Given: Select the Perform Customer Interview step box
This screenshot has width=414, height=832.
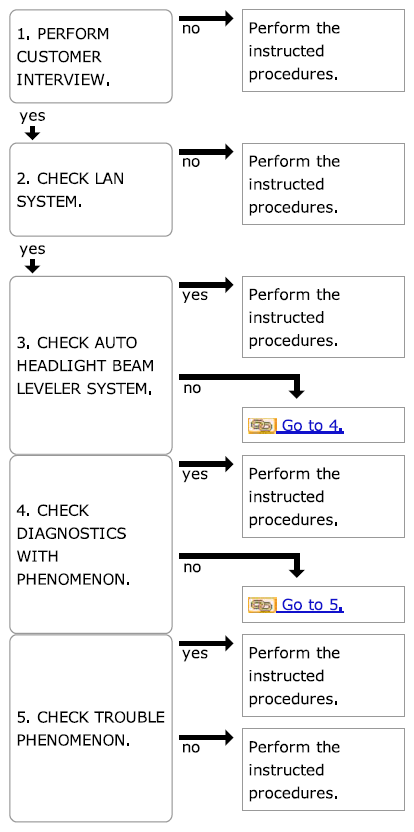Looking at the screenshot, I should [91, 56].
